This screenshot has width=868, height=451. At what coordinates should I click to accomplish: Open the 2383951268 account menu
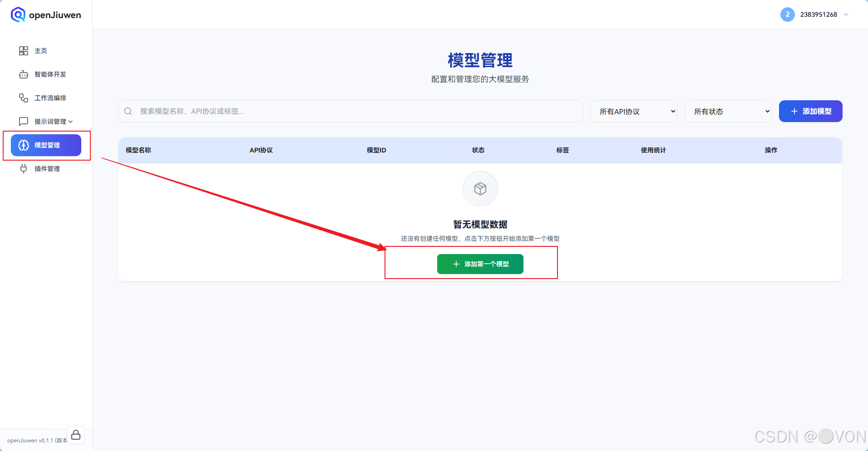pos(814,15)
